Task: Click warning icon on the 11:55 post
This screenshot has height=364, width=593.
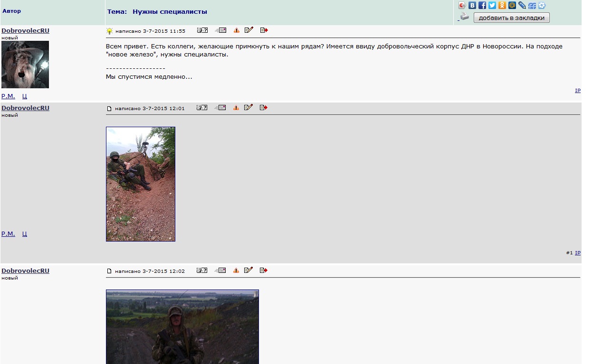Action: click(x=236, y=30)
